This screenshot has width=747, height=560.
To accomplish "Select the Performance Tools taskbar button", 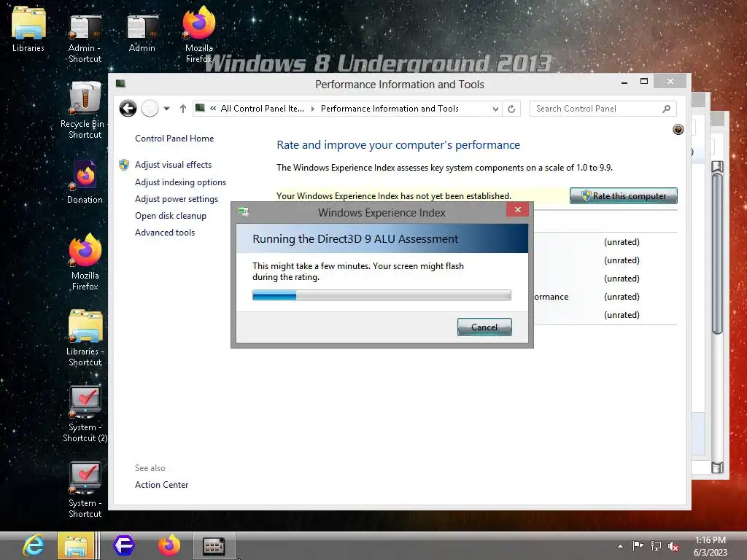I will coord(214,545).
